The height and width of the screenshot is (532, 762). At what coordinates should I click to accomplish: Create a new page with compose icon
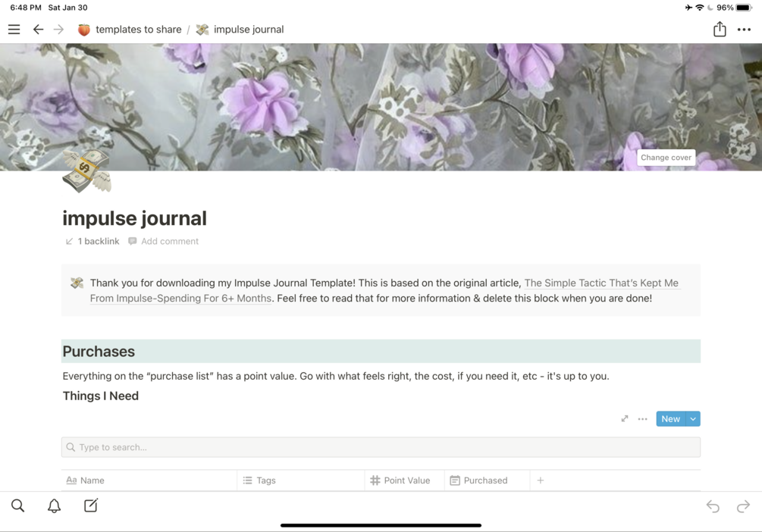(x=91, y=505)
